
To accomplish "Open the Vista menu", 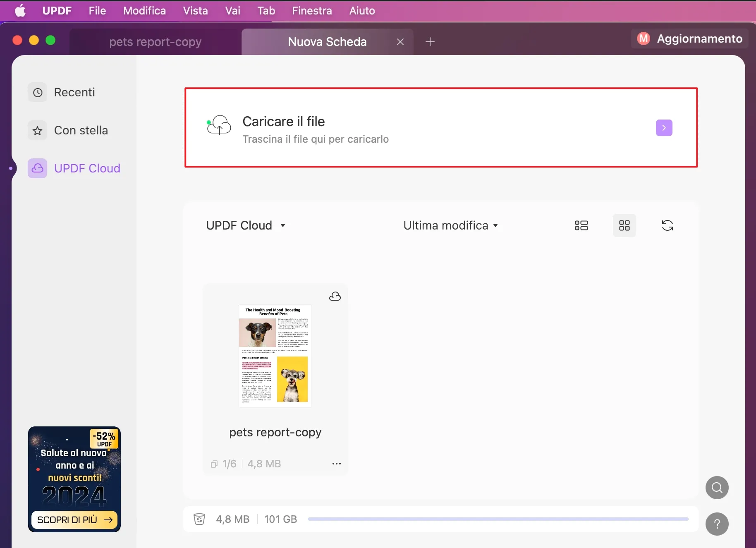I will click(x=196, y=11).
